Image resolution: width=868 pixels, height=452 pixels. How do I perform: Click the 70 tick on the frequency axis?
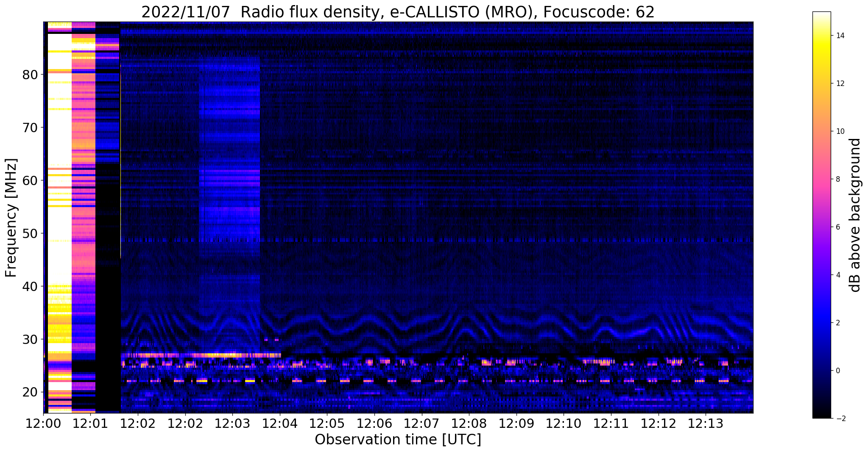[x=30, y=128]
